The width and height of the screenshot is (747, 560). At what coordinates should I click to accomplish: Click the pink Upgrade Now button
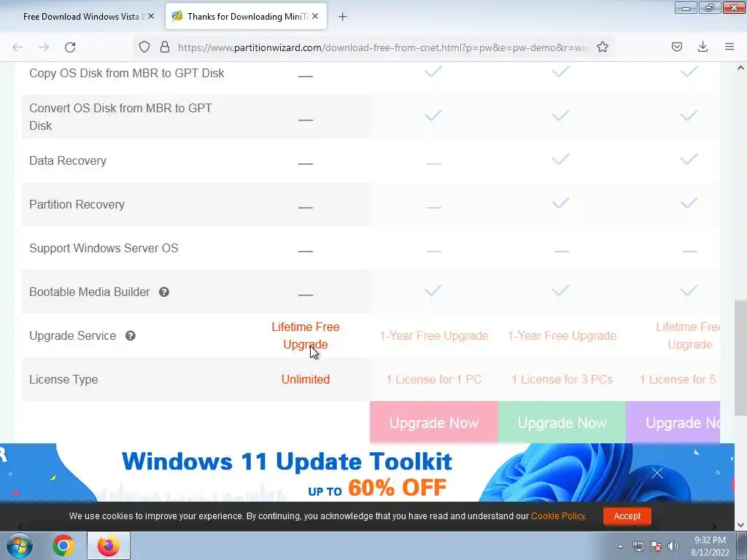434,422
